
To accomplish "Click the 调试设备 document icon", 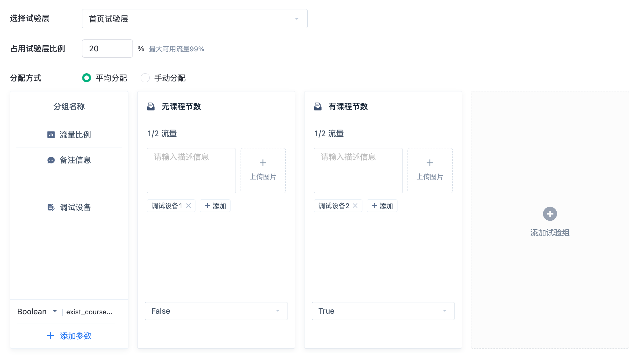I will [x=51, y=207].
